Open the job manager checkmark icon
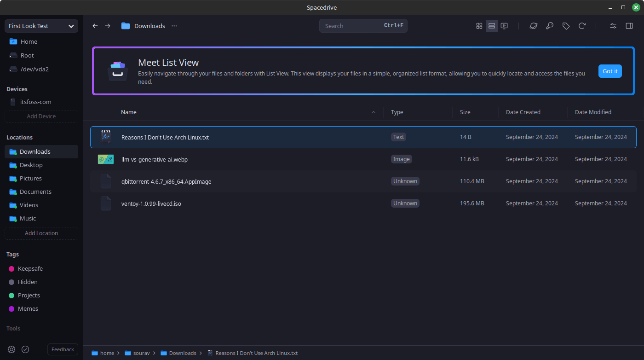644x360 pixels. click(x=25, y=349)
